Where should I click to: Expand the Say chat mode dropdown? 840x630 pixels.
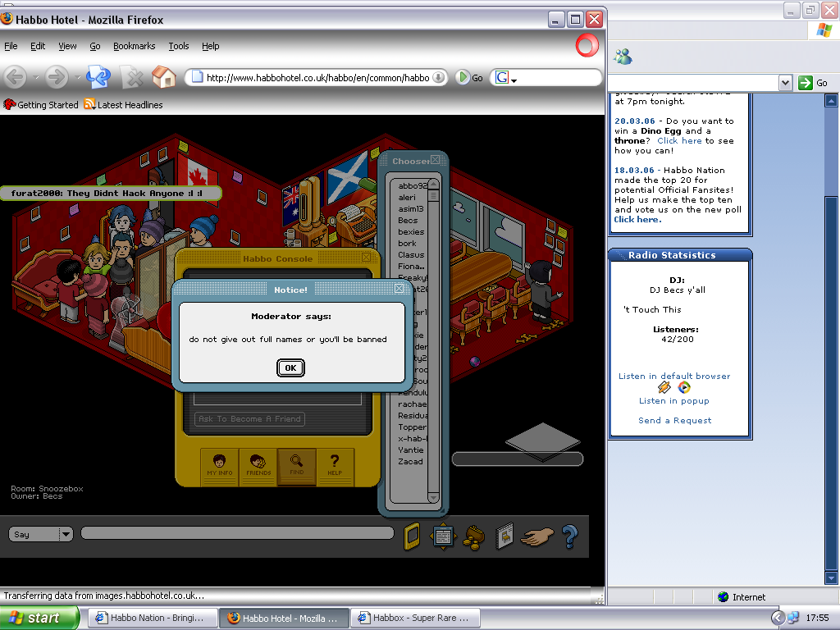pos(65,534)
